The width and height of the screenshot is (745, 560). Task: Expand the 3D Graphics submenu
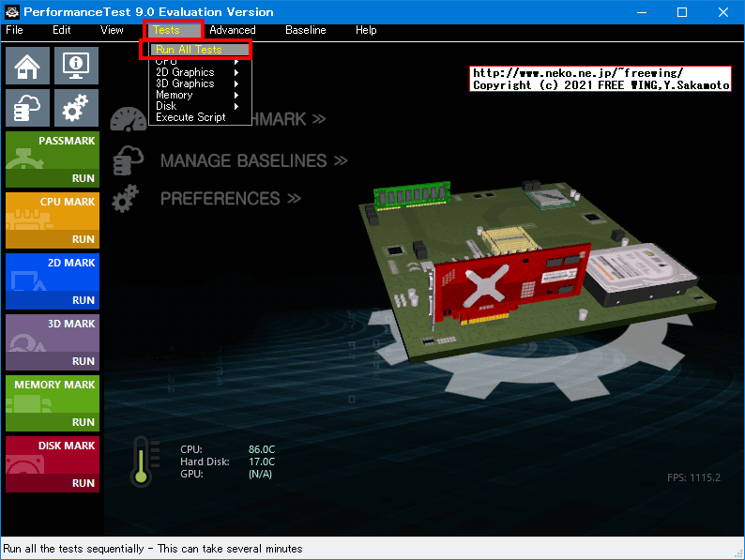186,83
